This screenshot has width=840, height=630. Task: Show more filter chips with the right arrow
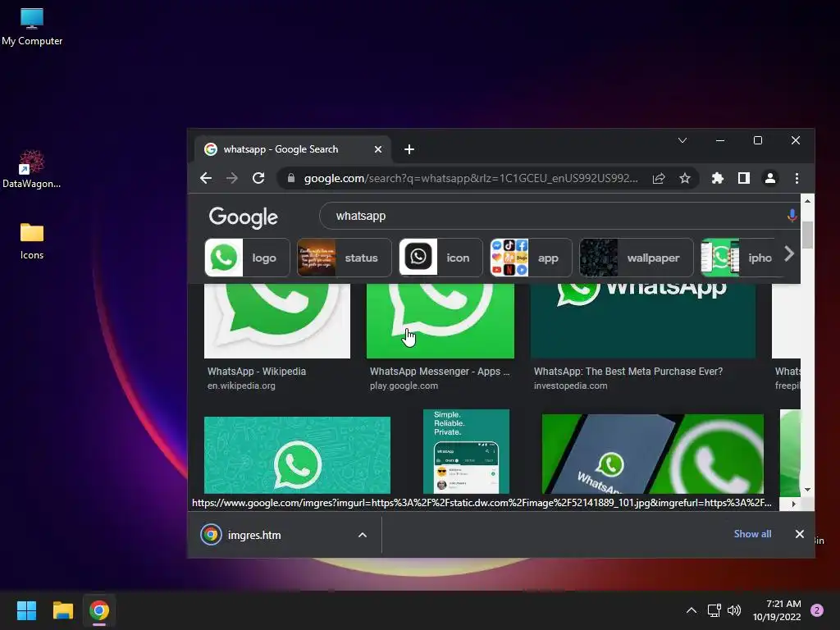click(788, 254)
